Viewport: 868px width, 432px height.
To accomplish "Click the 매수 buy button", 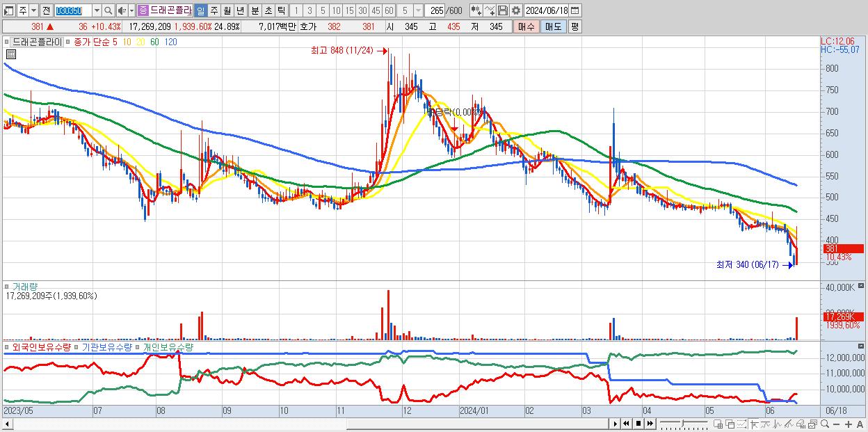I will point(526,26).
